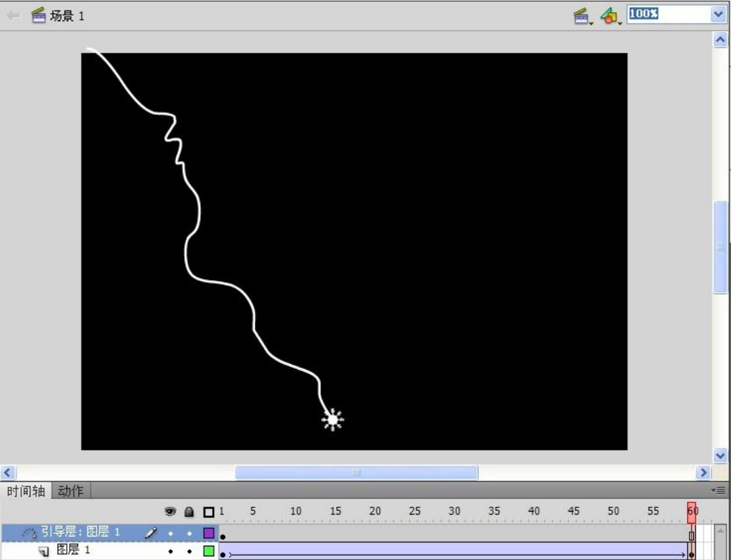Click the horizontal scrollbar left arrow
This screenshot has width=731, height=560.
pyautogui.click(x=8, y=473)
